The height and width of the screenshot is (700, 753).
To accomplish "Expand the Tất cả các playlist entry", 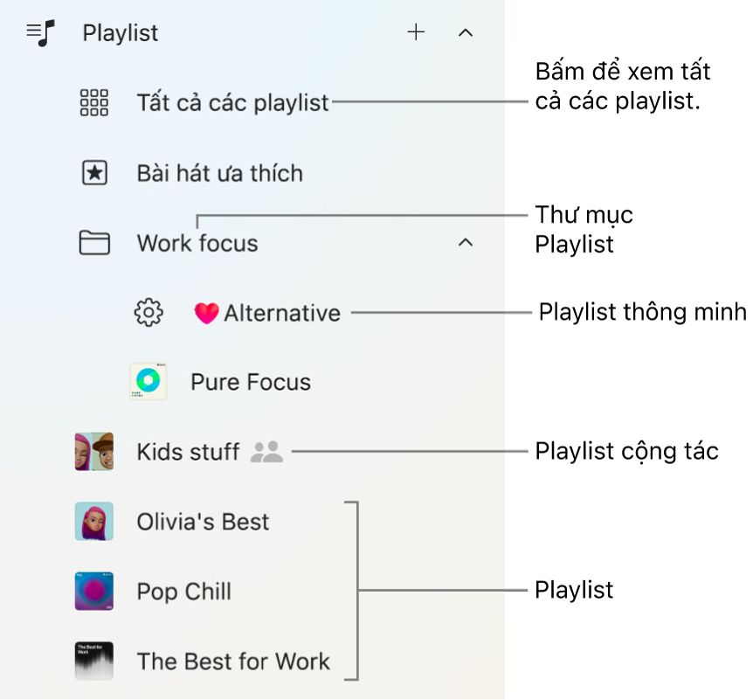I will tap(231, 102).
